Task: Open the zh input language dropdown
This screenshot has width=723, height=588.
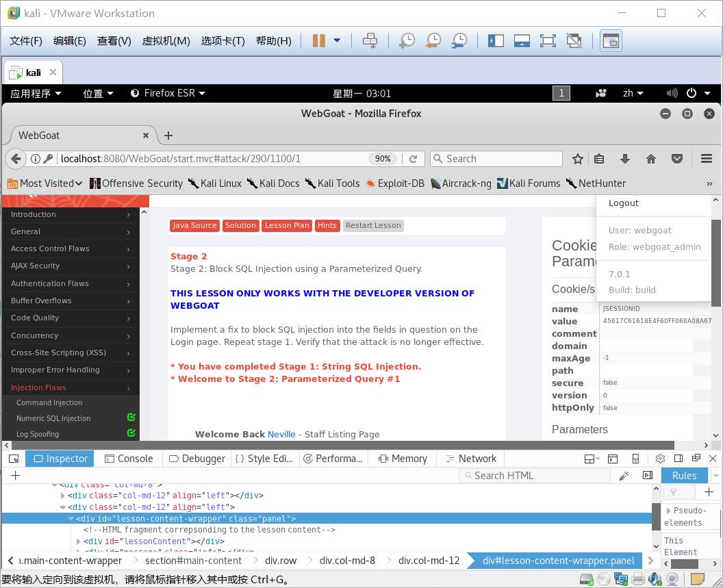Action: point(633,93)
